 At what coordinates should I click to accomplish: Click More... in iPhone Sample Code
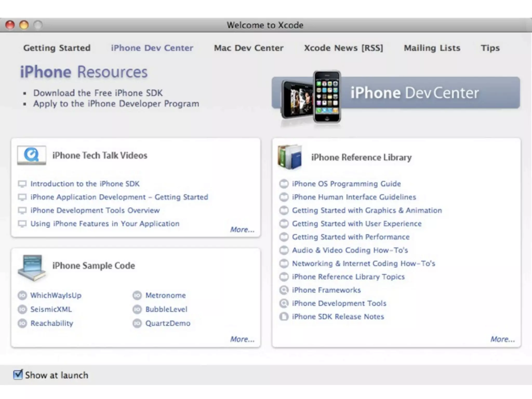(x=242, y=339)
